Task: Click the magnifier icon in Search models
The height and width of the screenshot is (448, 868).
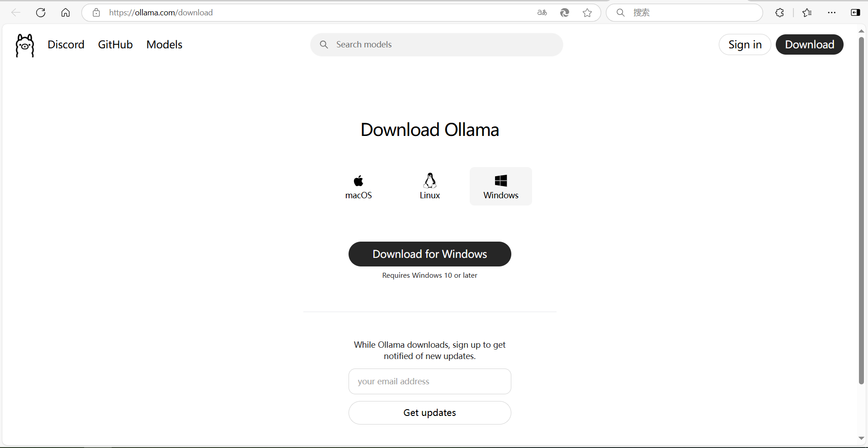Action: (324, 45)
